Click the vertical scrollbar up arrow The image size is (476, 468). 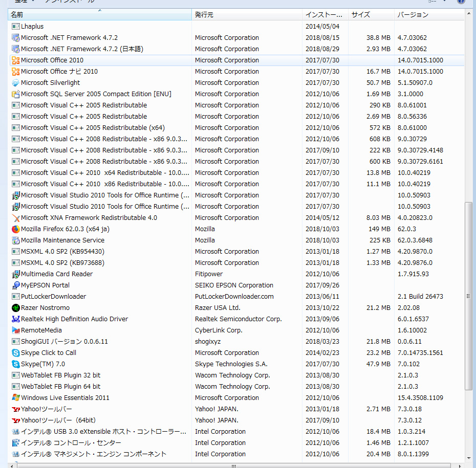(x=468, y=13)
